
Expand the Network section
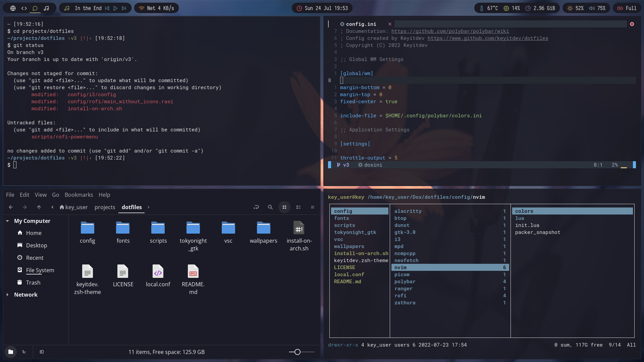[x=7, y=295]
